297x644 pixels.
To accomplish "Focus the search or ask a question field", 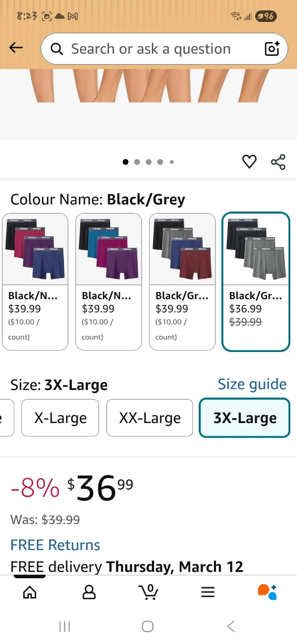I will pyautogui.click(x=151, y=49).
